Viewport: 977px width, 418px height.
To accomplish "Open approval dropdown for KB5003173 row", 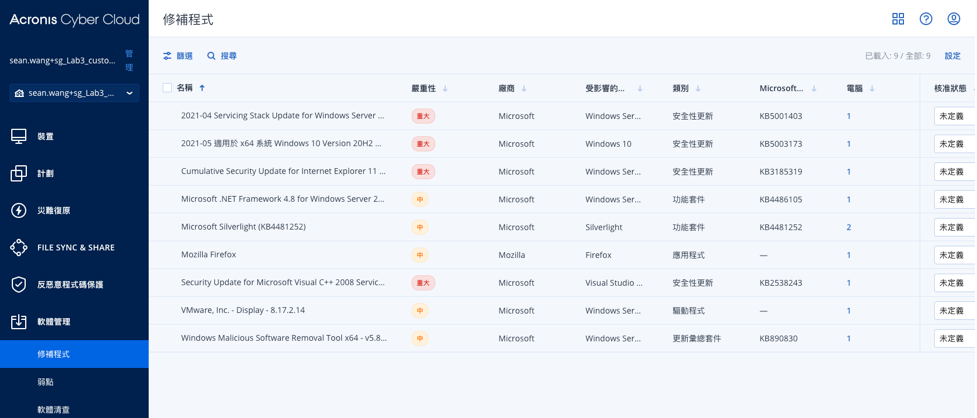I will click(x=955, y=144).
